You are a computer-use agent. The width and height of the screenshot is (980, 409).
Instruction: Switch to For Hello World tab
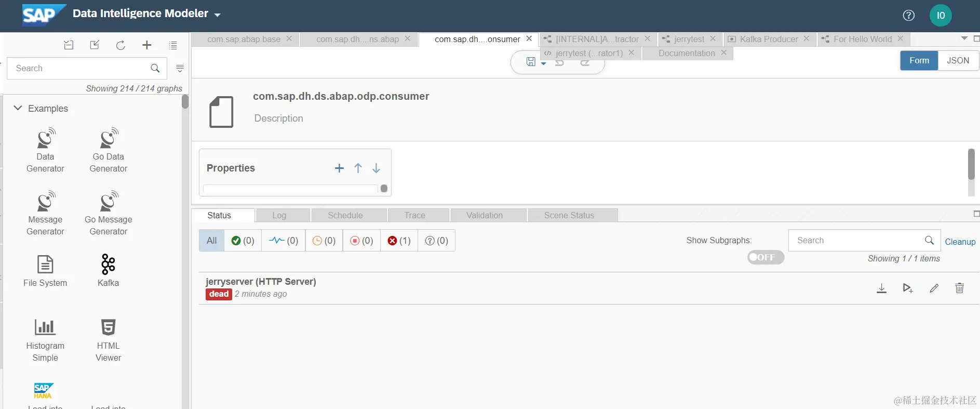pos(862,39)
